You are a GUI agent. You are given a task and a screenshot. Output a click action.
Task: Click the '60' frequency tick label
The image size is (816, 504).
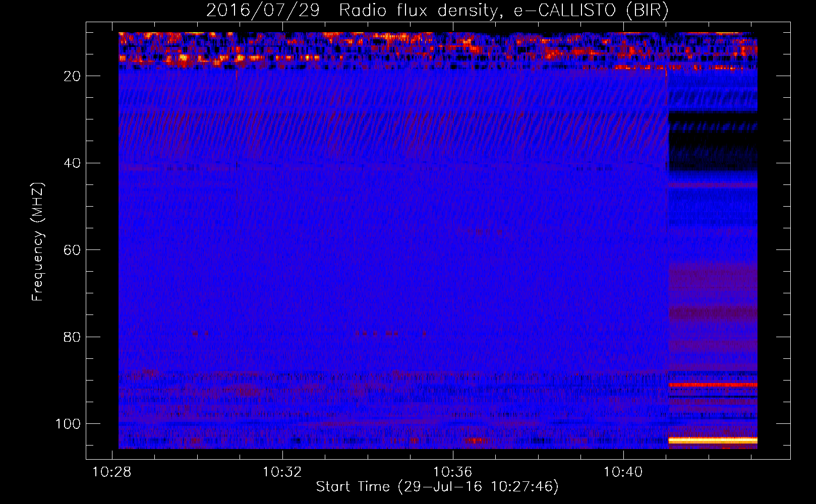coord(73,250)
